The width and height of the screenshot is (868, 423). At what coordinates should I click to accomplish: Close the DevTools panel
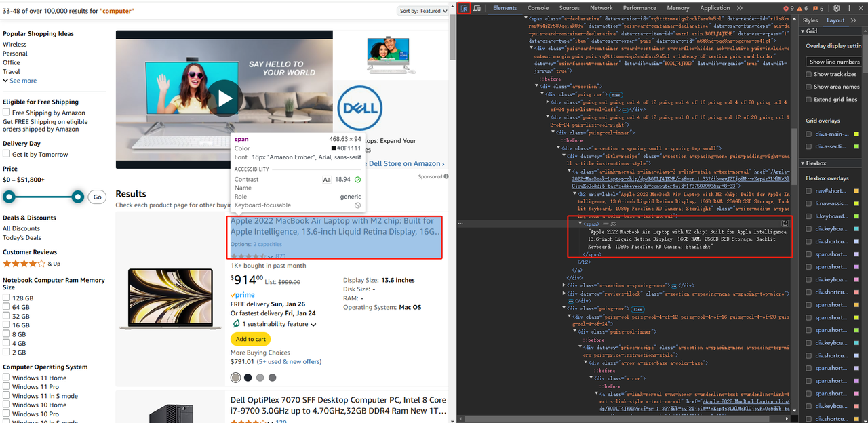point(861,8)
